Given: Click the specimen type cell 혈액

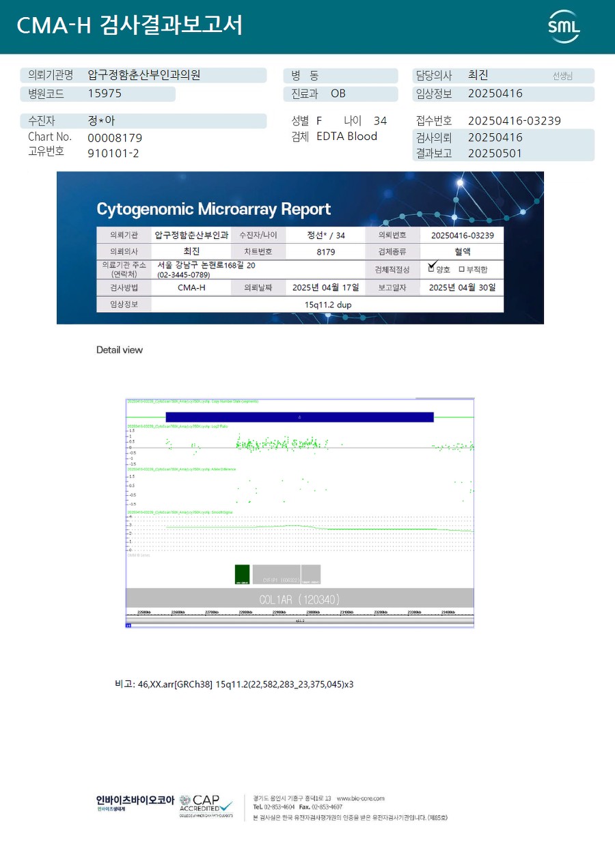Looking at the screenshot, I should [463, 251].
